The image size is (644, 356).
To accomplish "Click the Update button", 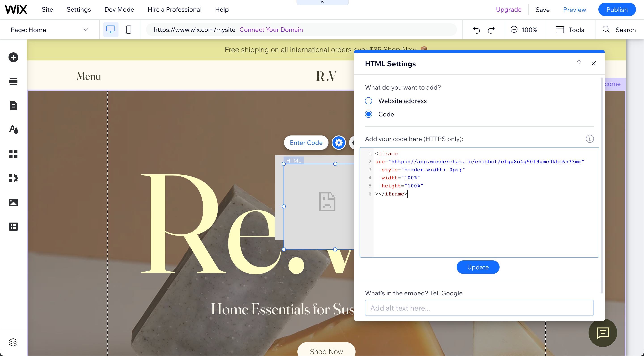I will coord(478,267).
